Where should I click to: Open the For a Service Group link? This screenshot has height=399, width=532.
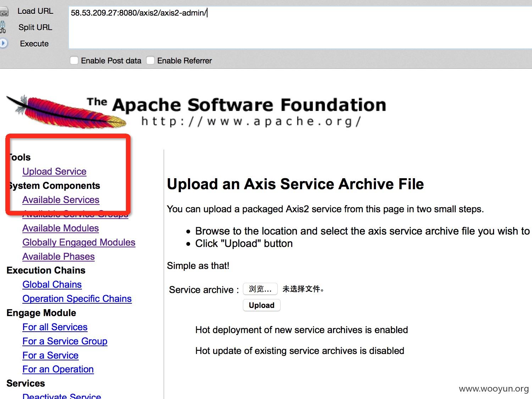65,341
